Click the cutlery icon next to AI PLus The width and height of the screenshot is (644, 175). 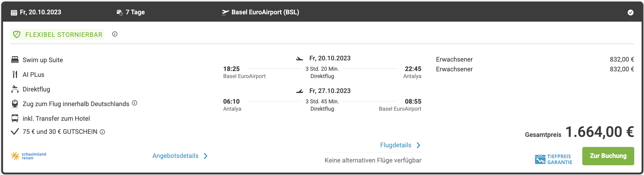15,74
